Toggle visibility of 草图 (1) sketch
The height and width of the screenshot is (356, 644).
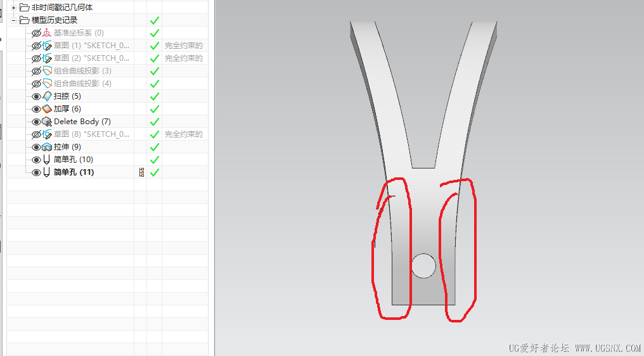(36, 46)
